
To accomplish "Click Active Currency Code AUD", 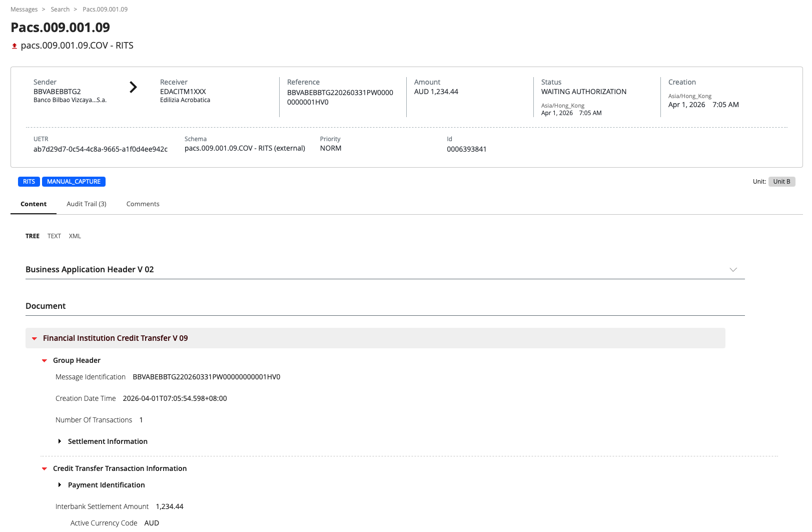I will (x=152, y=523).
